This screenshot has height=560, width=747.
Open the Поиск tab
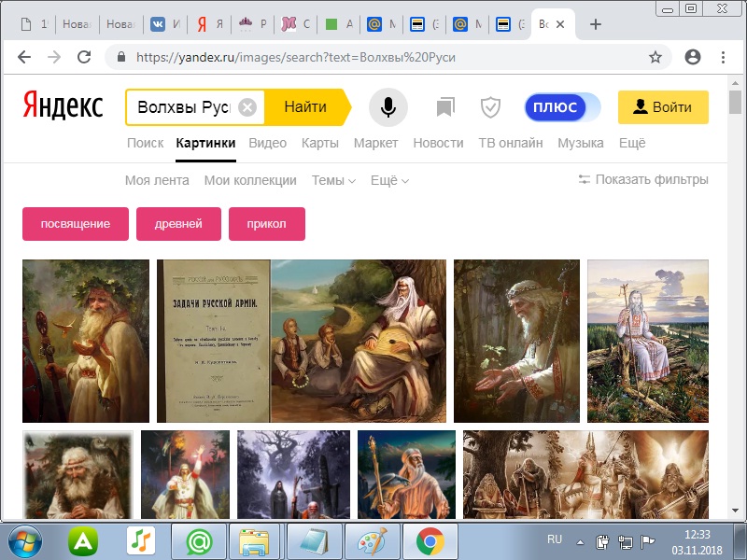click(146, 143)
